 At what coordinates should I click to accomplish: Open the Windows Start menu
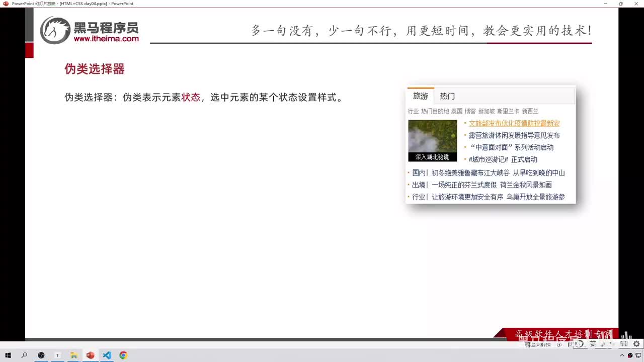(8, 355)
